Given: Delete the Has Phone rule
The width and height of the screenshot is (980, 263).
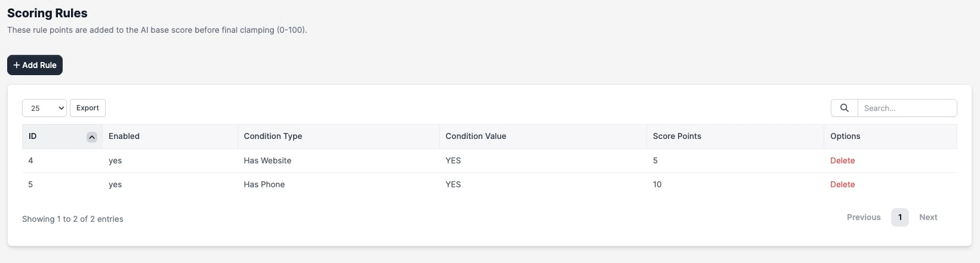Looking at the screenshot, I should click(x=842, y=184).
